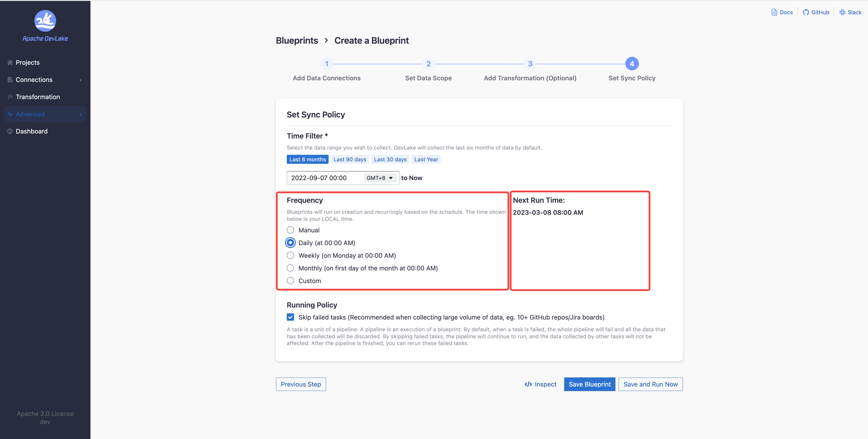
Task: Click the Connections sidebar icon
Action: tap(10, 80)
